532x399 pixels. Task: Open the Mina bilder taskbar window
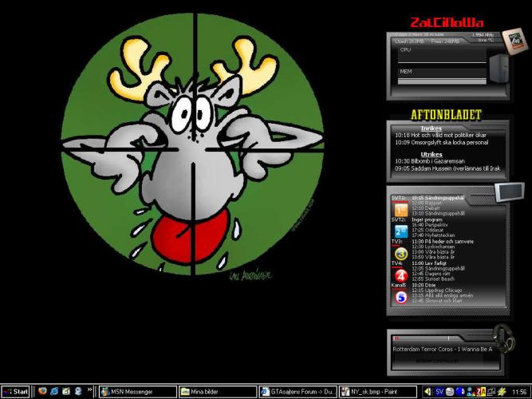(218, 392)
